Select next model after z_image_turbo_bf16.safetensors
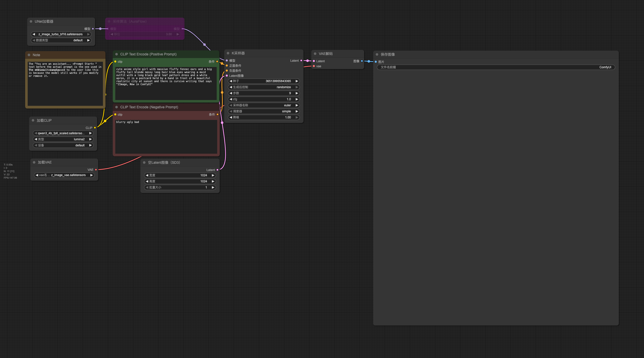The height and width of the screenshot is (358, 644). tap(88, 34)
